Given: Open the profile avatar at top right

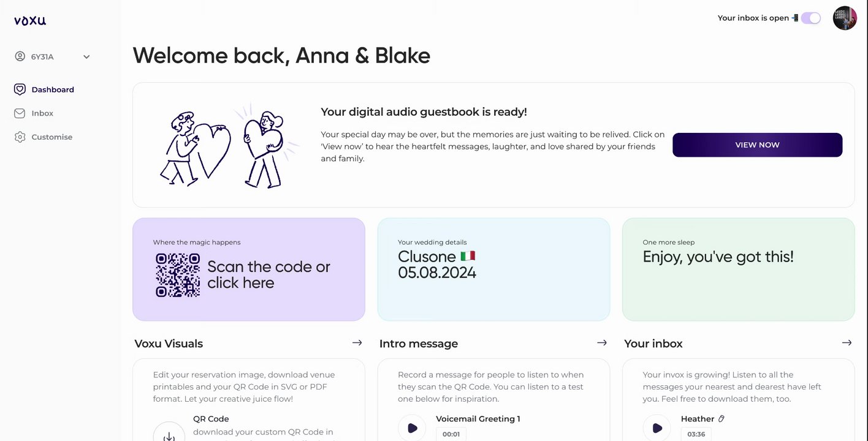Looking at the screenshot, I should (844, 18).
